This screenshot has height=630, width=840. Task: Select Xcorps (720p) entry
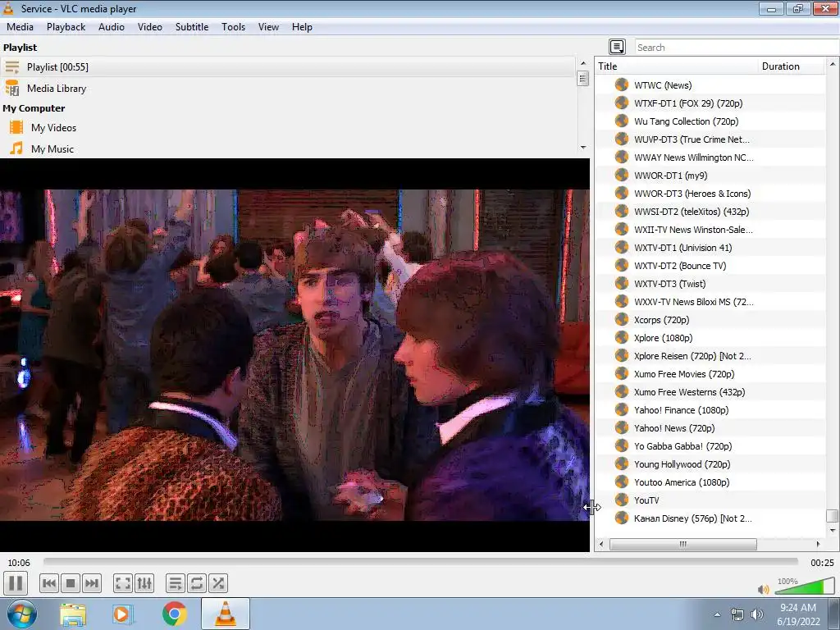pyautogui.click(x=710, y=320)
